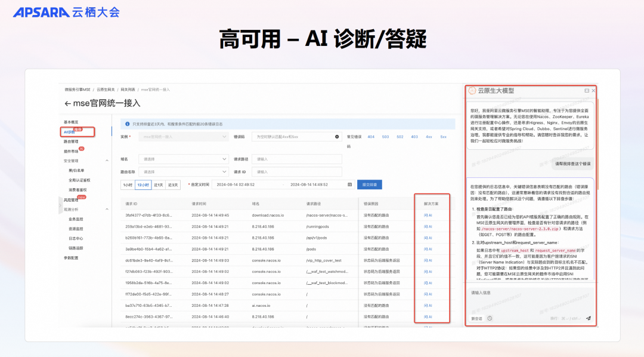
Task: Collapse the 观测分析 sidebar group
Action: click(x=107, y=210)
